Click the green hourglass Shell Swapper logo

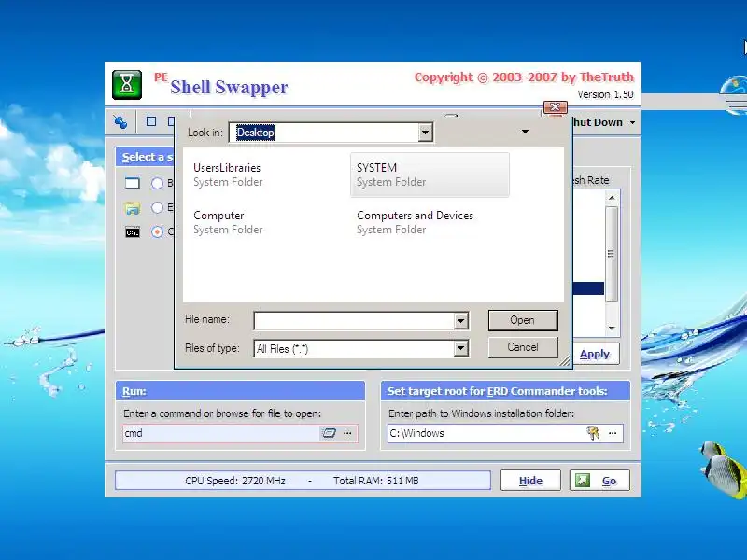127,85
